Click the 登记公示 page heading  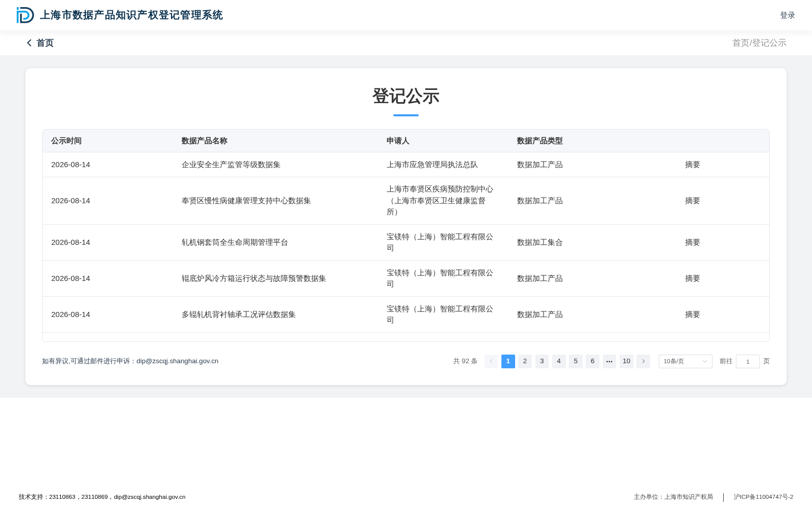click(406, 96)
